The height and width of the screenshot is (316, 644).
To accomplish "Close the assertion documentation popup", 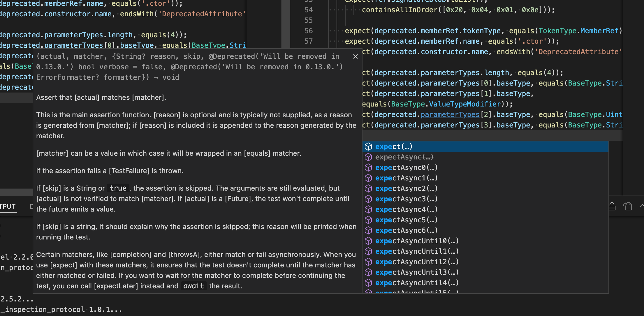I will 355,56.
